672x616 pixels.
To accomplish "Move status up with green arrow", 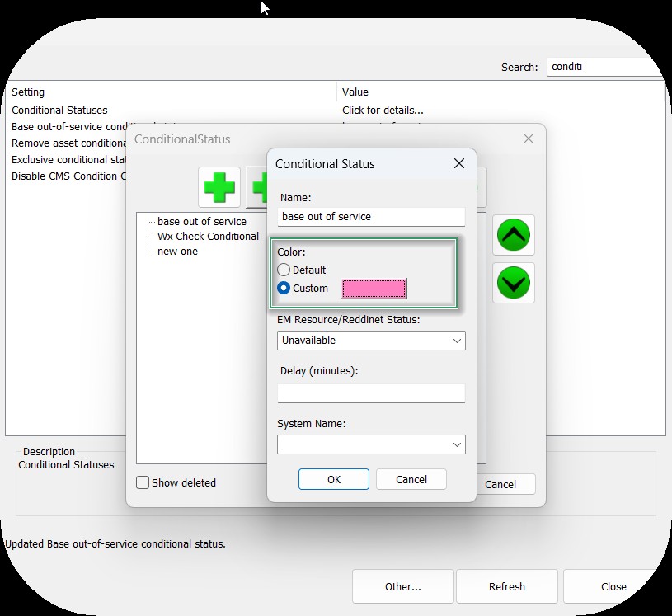I will tap(514, 235).
